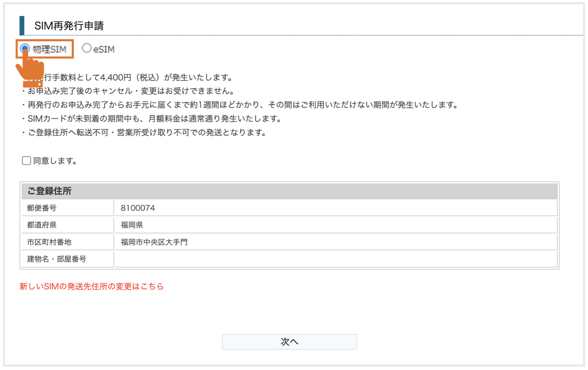Click the 市区町村番地 row label
Screen dimensions: 588x370
(49, 242)
